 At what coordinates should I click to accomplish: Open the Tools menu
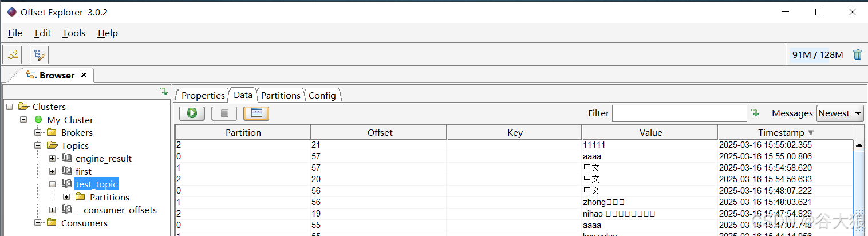coord(74,33)
